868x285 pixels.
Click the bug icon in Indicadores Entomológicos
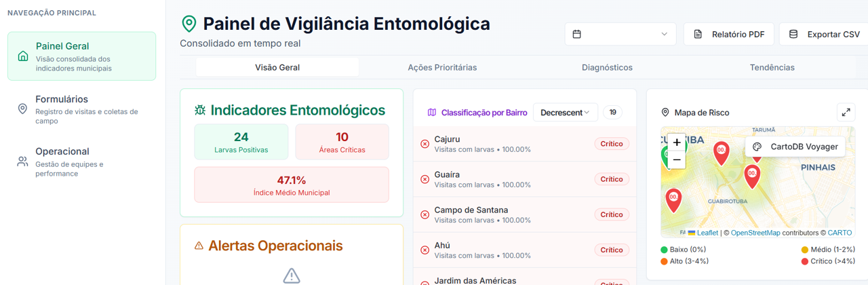[x=200, y=110]
